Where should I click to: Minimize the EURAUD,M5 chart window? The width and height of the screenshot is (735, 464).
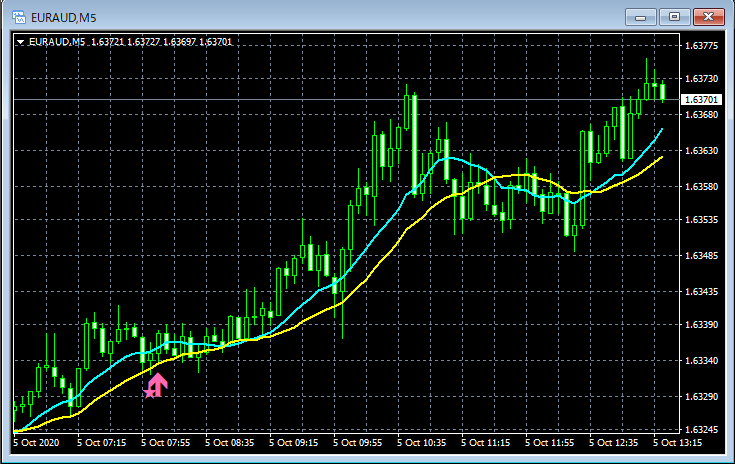point(640,17)
